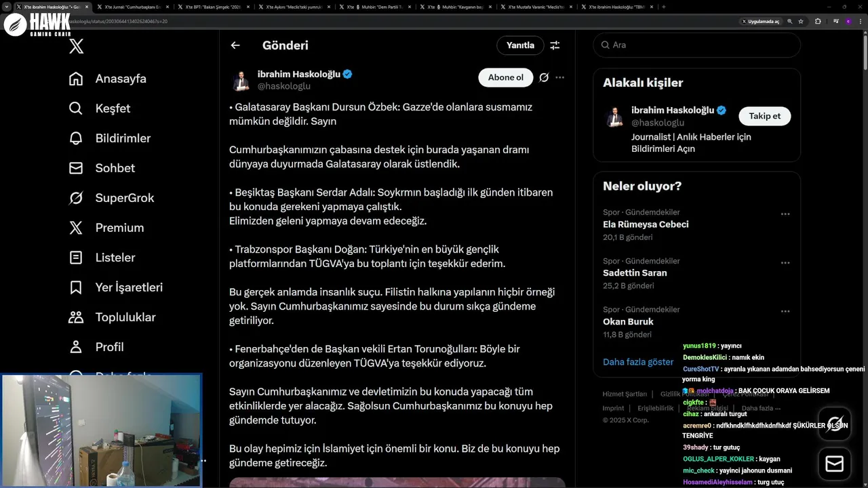
Task: Open the reply filter settings icon beside Yanıtla
Action: (555, 45)
